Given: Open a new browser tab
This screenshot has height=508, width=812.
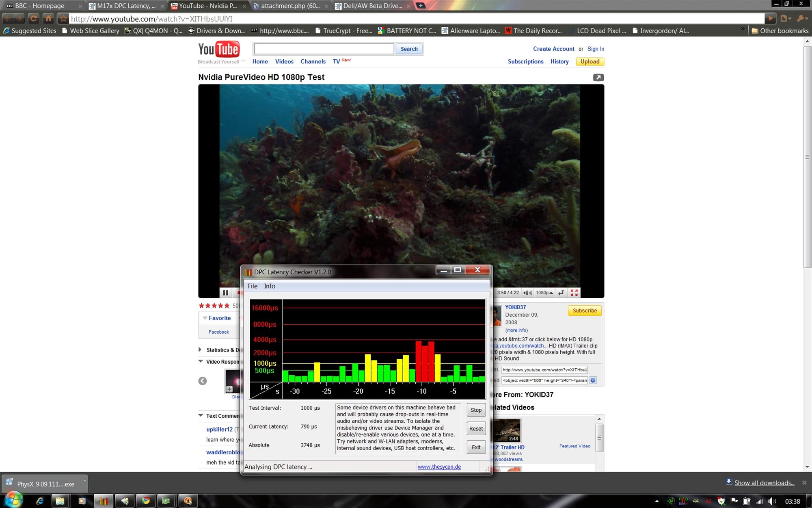Looking at the screenshot, I should [421, 6].
